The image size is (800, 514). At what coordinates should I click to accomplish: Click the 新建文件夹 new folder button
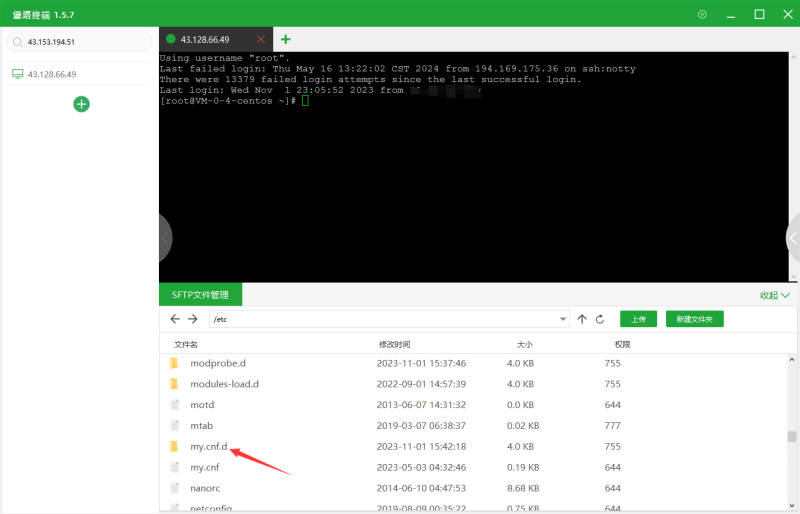click(694, 319)
